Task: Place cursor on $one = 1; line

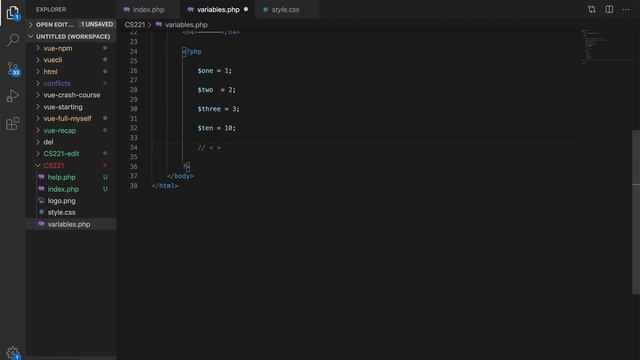Action: tap(214, 71)
